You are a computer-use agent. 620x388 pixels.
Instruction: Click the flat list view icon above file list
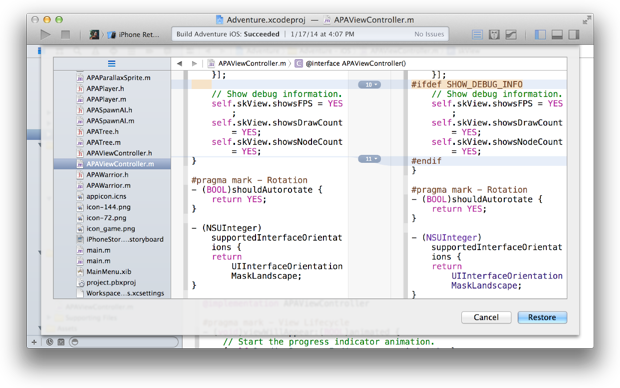pyautogui.click(x=112, y=63)
